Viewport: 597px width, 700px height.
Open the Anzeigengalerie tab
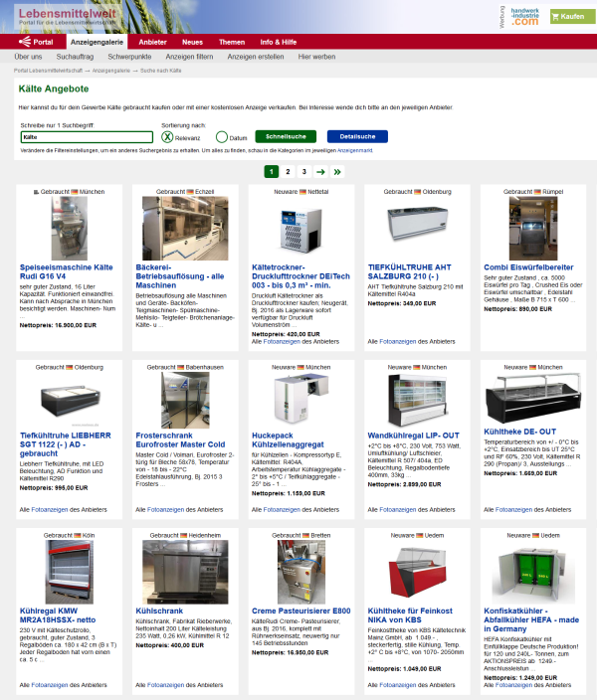97,42
